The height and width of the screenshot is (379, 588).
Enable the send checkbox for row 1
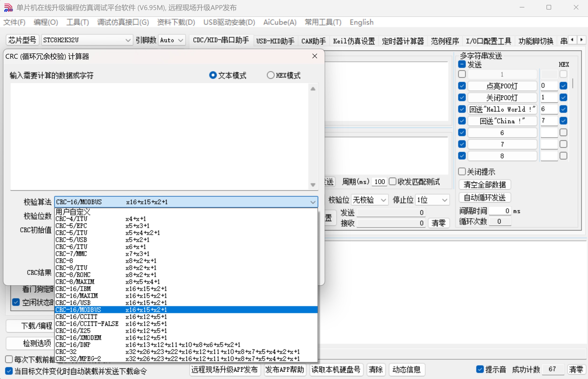click(462, 74)
